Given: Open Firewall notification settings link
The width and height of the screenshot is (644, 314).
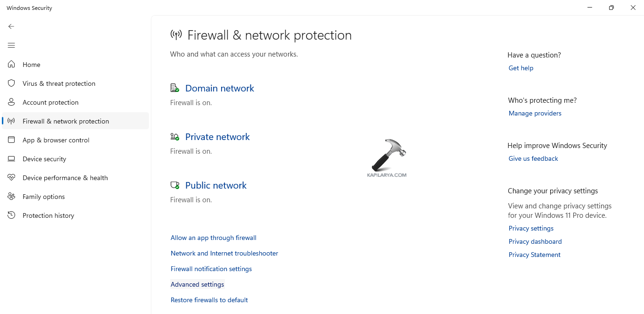Looking at the screenshot, I should click(x=211, y=269).
